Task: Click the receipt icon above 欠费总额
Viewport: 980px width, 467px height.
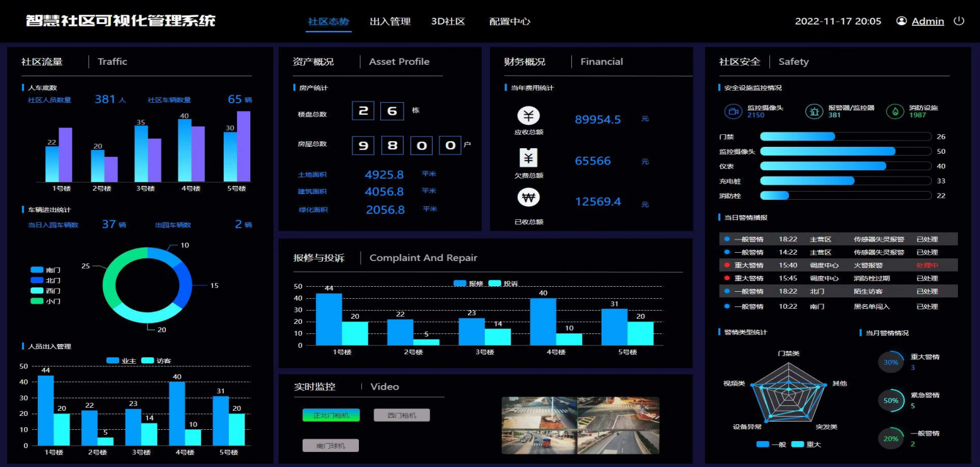Action: (528, 158)
